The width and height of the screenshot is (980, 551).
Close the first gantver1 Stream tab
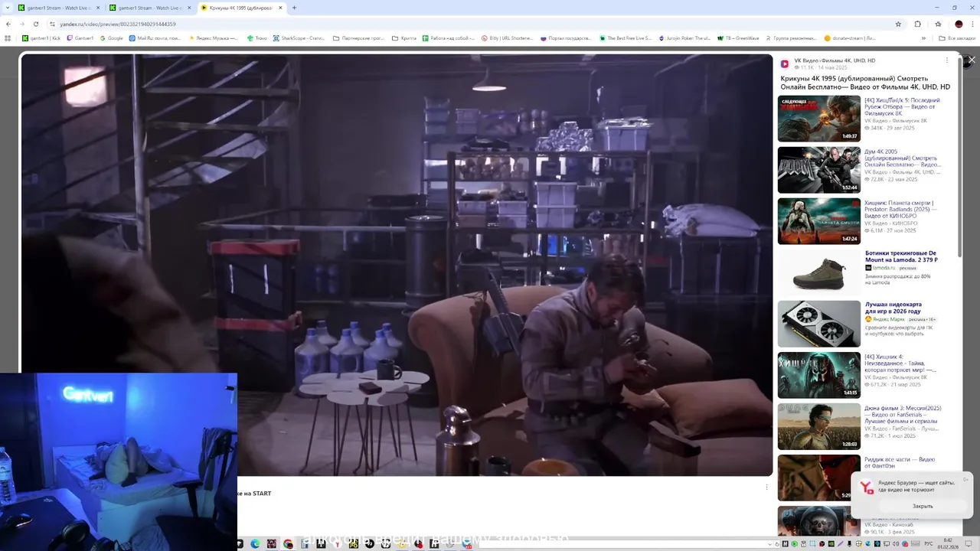pos(98,8)
